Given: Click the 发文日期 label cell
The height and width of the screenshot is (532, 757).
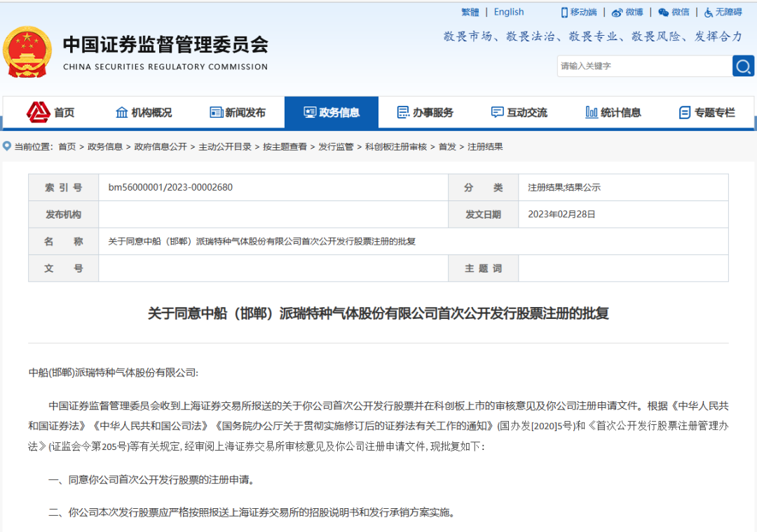Looking at the screenshot, I should click(x=483, y=214).
